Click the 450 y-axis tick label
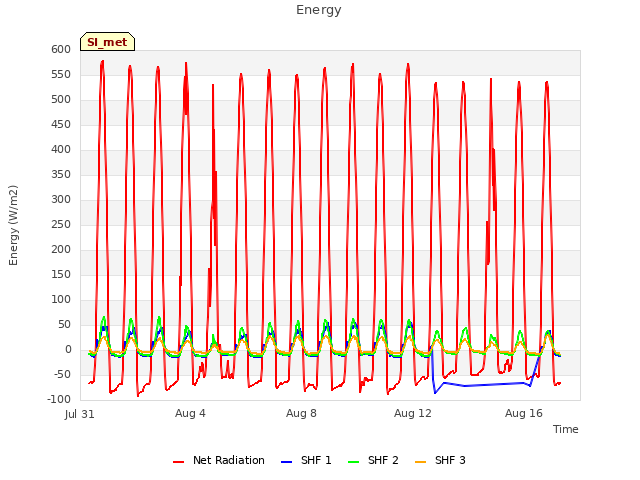 [61, 124]
